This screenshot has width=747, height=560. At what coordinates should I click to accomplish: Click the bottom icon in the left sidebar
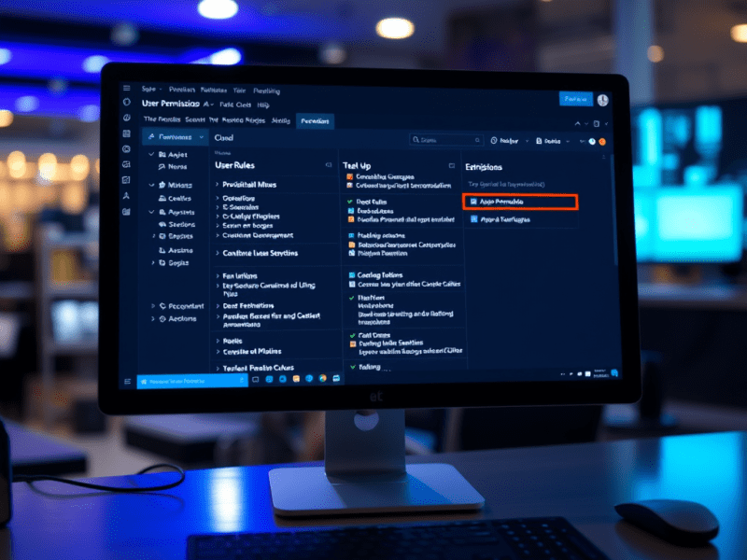[x=127, y=212]
